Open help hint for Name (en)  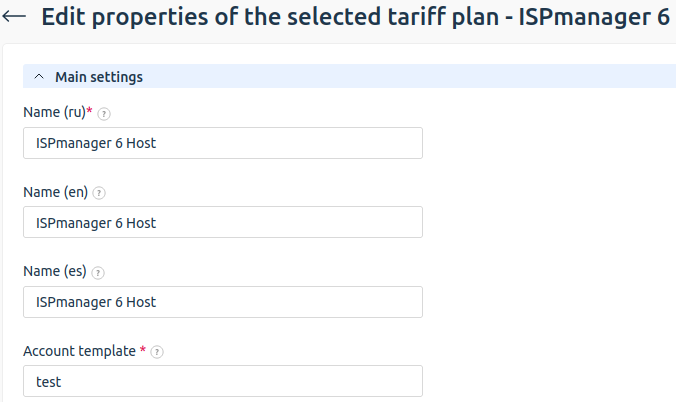99,193
